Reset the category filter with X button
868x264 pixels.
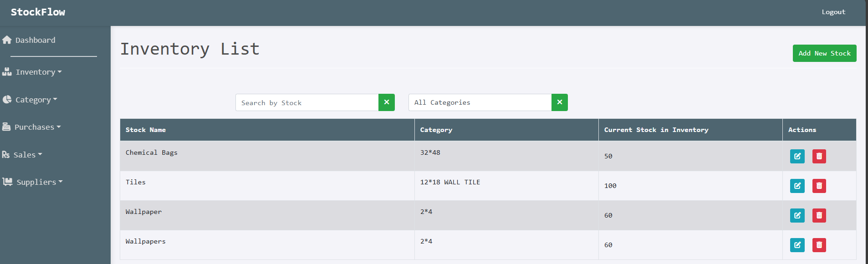559,102
